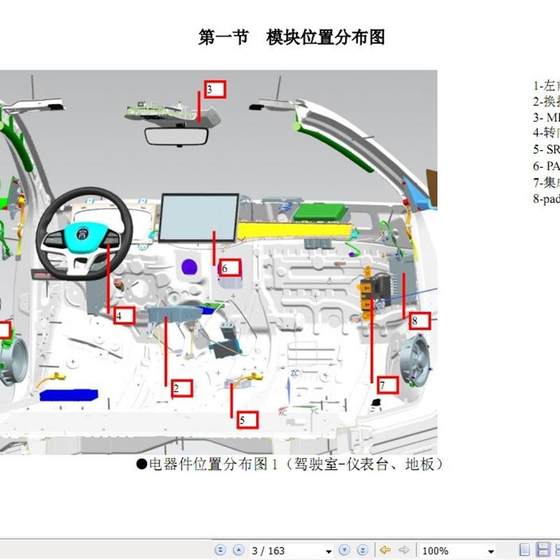
Task: Click the legend line starting 6- PA
Action: 546,166
